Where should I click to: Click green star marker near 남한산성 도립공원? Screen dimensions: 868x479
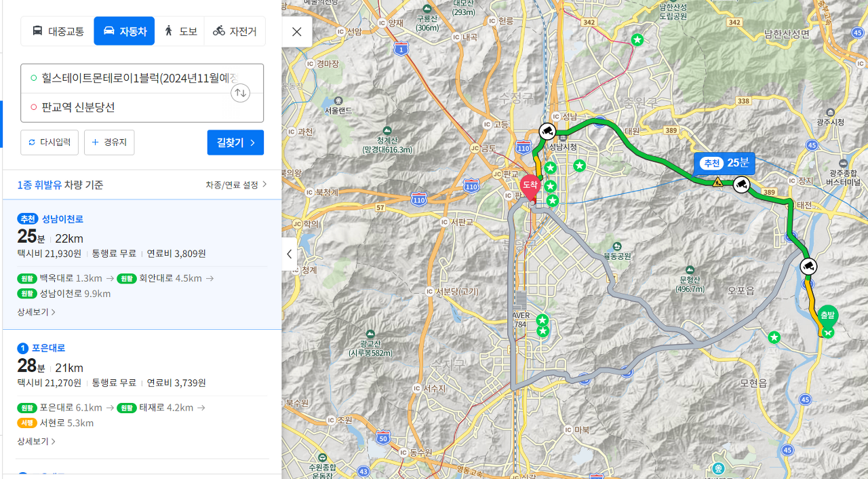tap(637, 40)
